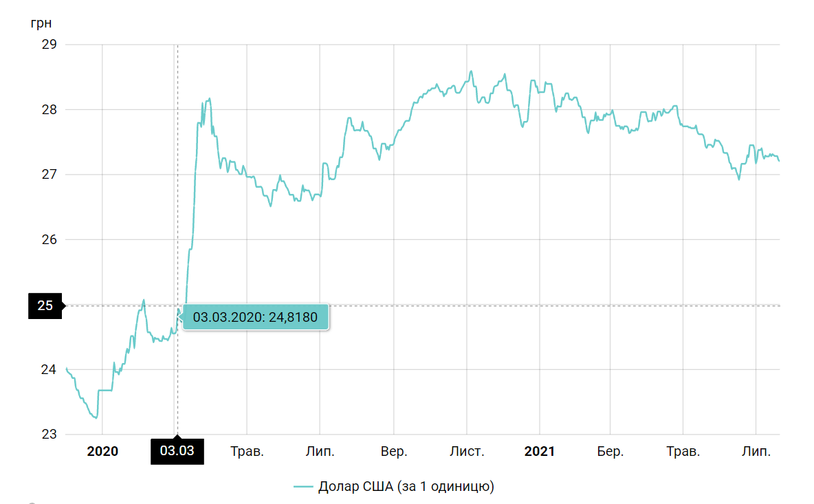Click the 23 value on y-axis
The height and width of the screenshot is (504, 814).
[x=49, y=435]
